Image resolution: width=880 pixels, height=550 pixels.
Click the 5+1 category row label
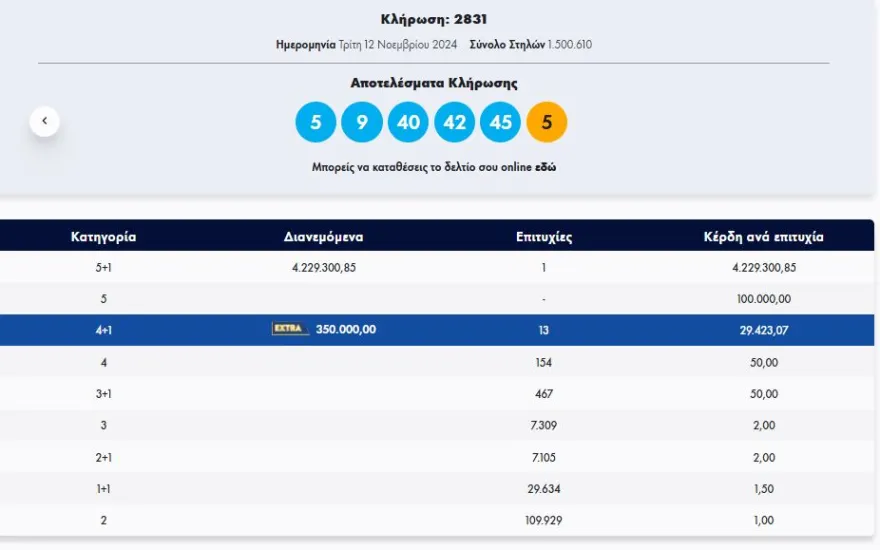[103, 267]
